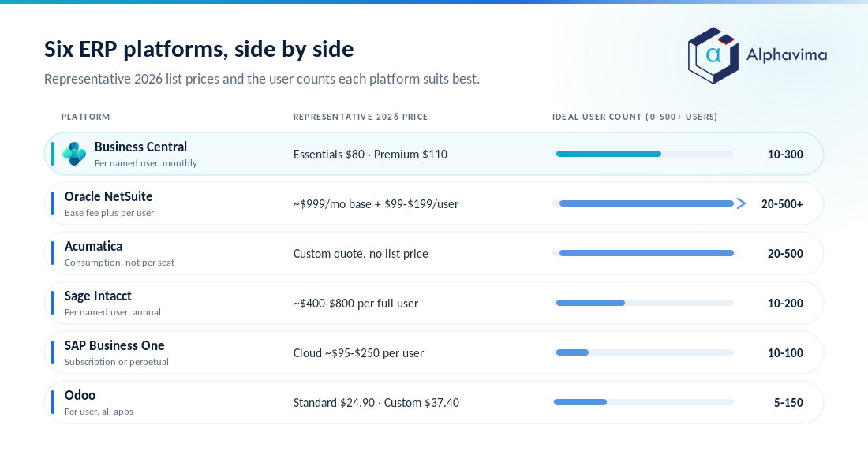Click the REPRESENTATIVE 2026 PRICE column header
Viewport: 868px width, 473px height.
click(x=361, y=117)
